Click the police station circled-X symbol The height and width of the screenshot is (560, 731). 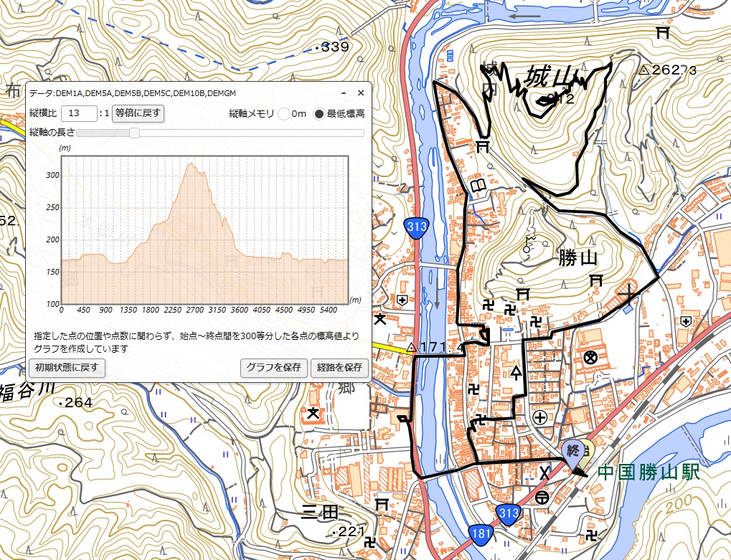pyautogui.click(x=591, y=356)
